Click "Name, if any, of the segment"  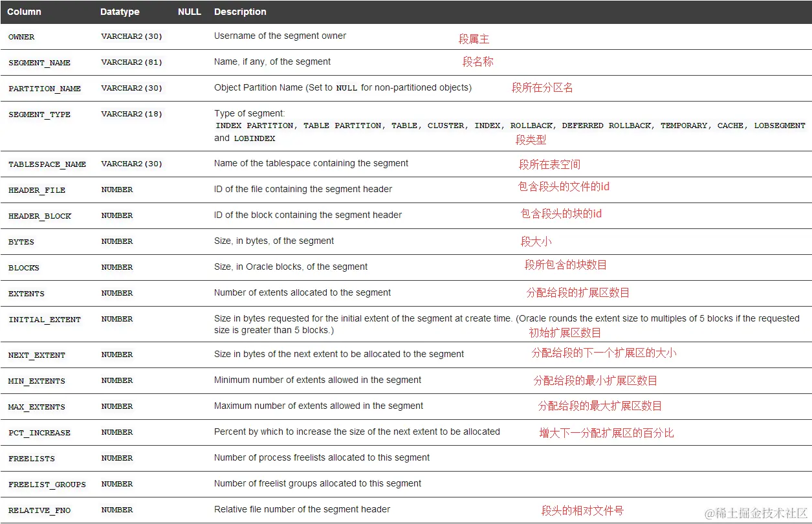tap(272, 62)
